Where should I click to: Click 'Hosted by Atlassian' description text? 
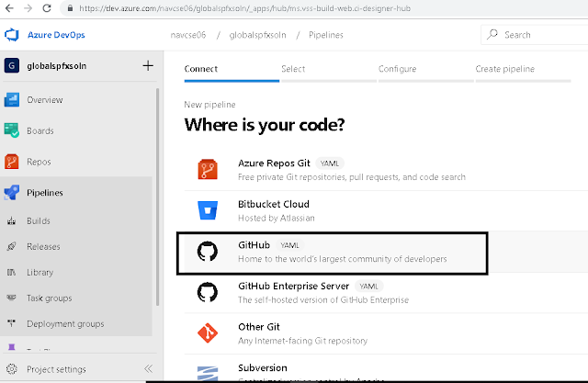click(277, 218)
